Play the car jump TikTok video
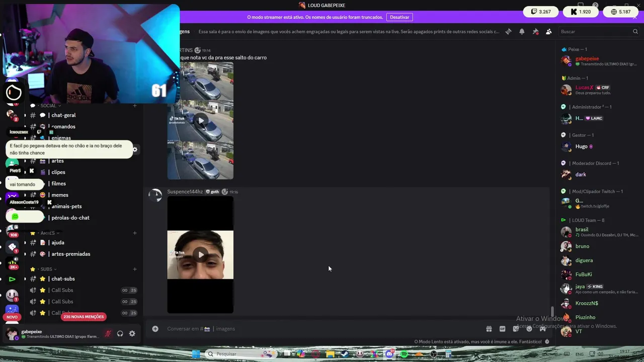Viewport: 644px width, 362px height. click(x=200, y=121)
